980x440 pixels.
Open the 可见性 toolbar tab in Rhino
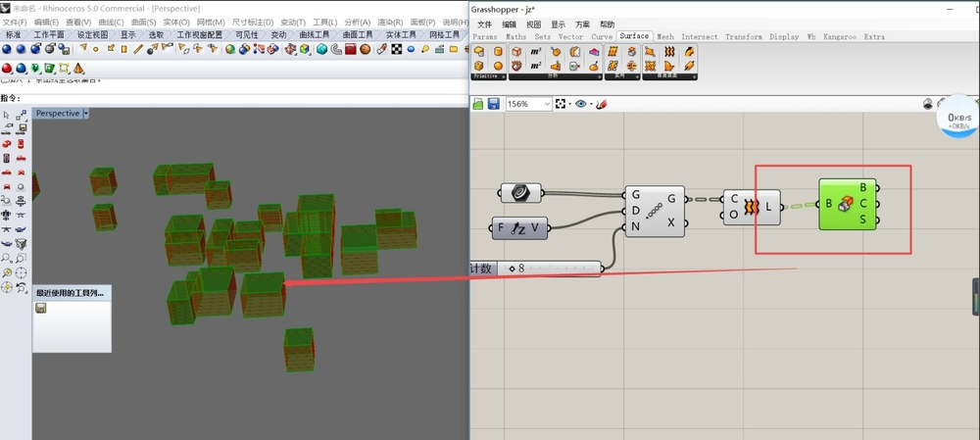(x=245, y=34)
